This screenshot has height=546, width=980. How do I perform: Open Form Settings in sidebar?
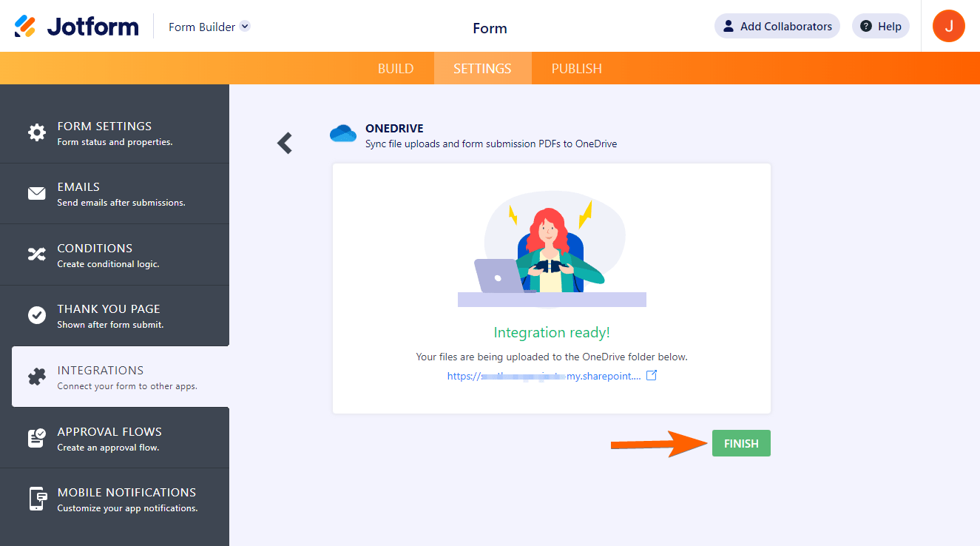click(x=115, y=133)
